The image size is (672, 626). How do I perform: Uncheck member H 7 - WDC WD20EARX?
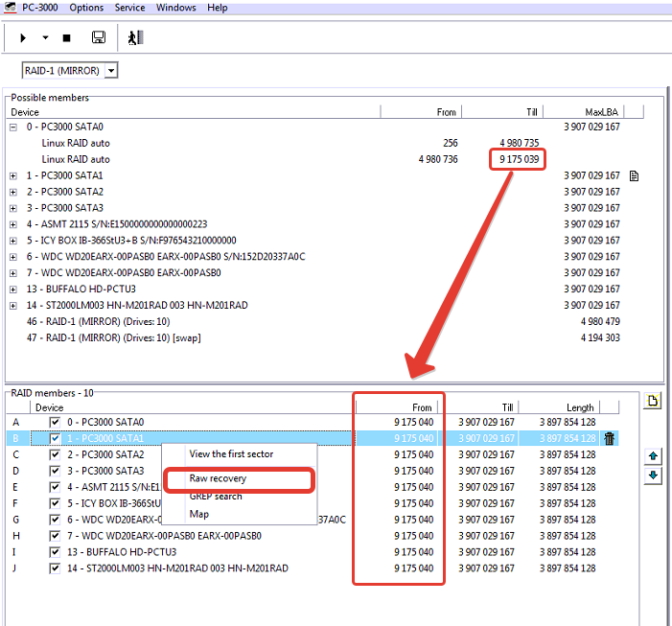click(55, 536)
